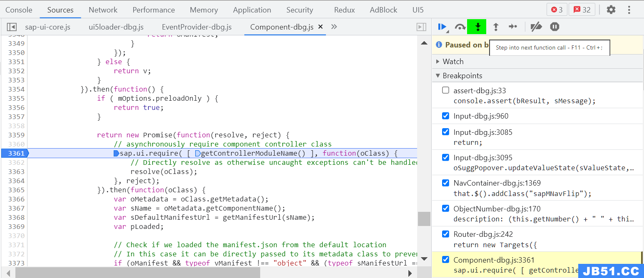
Task: Close the Component-dbg.js file tab
Action: (x=320, y=27)
